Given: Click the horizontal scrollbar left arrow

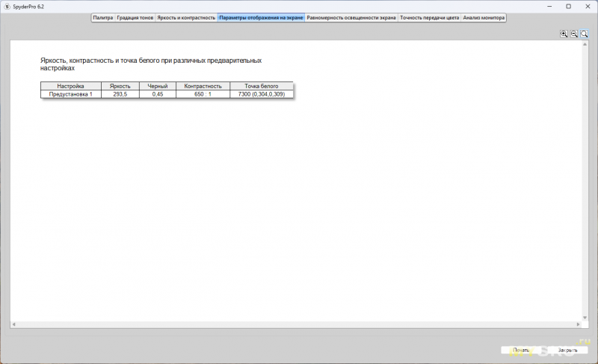Looking at the screenshot, I should 13,324.
